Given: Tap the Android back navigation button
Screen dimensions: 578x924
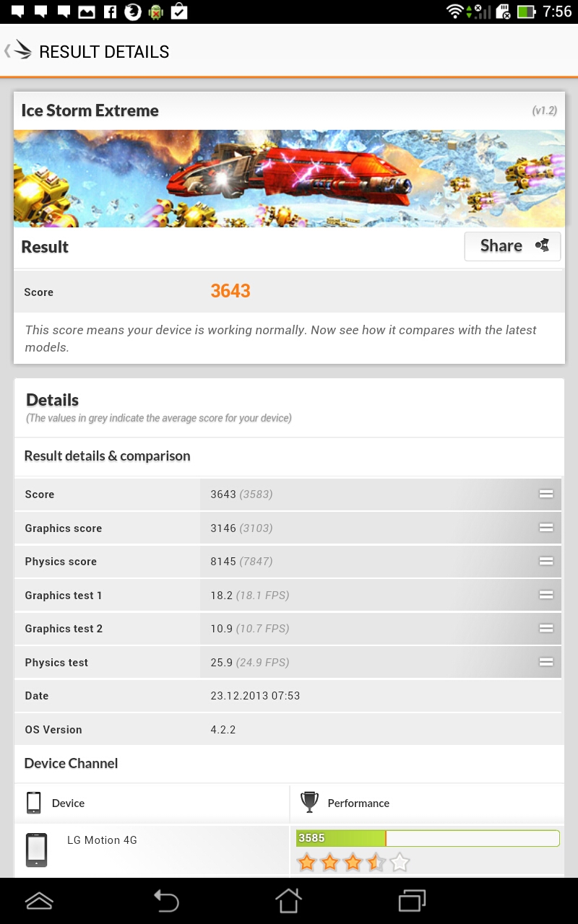Looking at the screenshot, I should [x=165, y=900].
